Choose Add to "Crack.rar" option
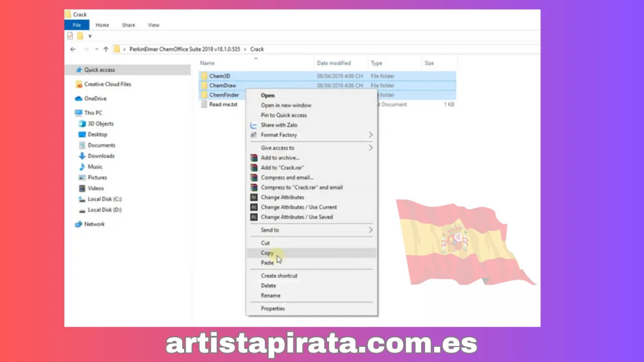This screenshot has width=644, height=362. (282, 167)
